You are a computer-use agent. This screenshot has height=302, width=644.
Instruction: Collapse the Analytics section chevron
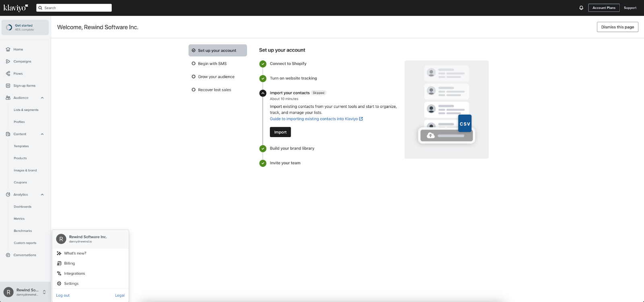click(x=42, y=194)
